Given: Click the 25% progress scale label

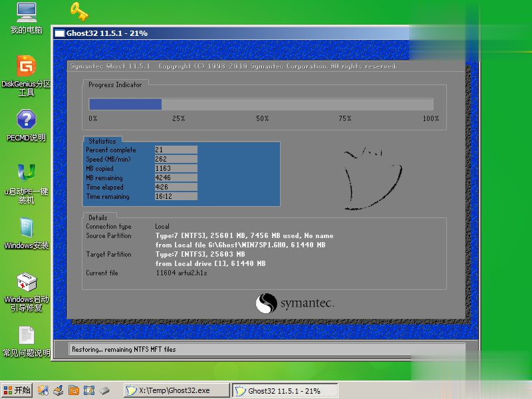Looking at the screenshot, I should (178, 118).
